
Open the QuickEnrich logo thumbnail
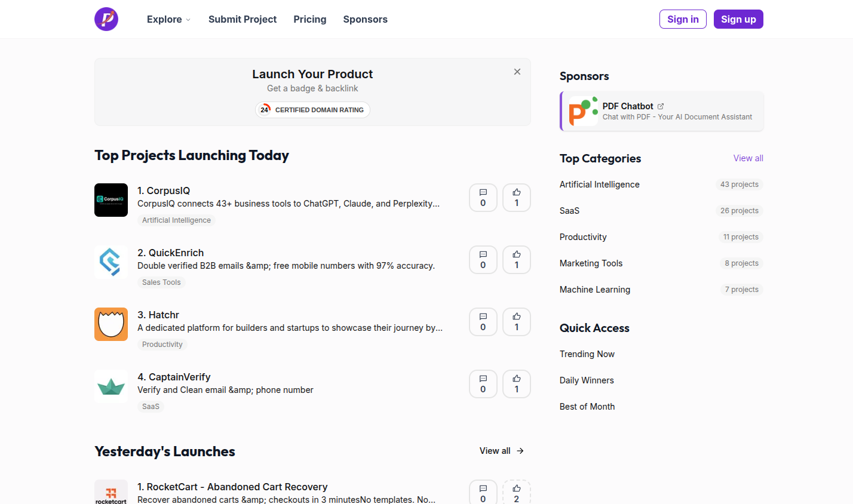point(111,262)
